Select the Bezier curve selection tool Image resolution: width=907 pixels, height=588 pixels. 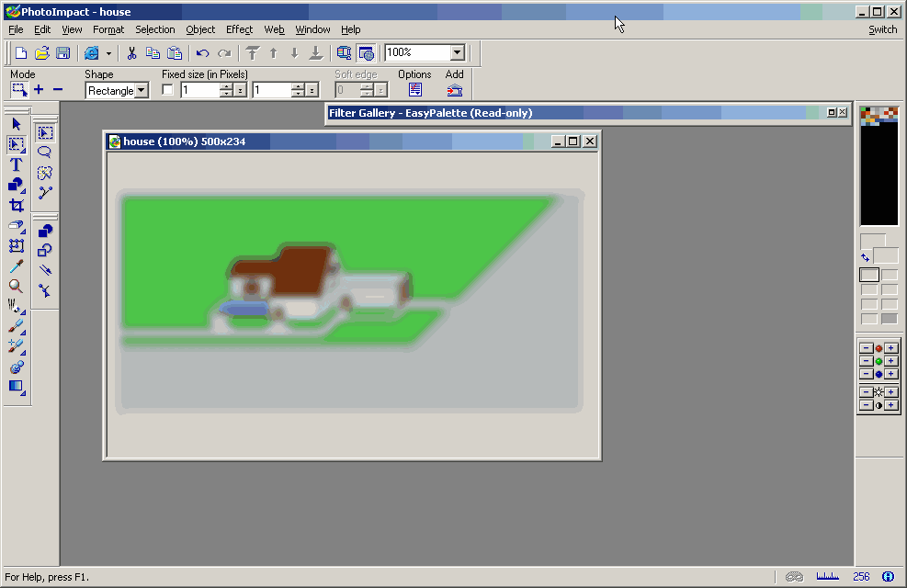(x=44, y=193)
